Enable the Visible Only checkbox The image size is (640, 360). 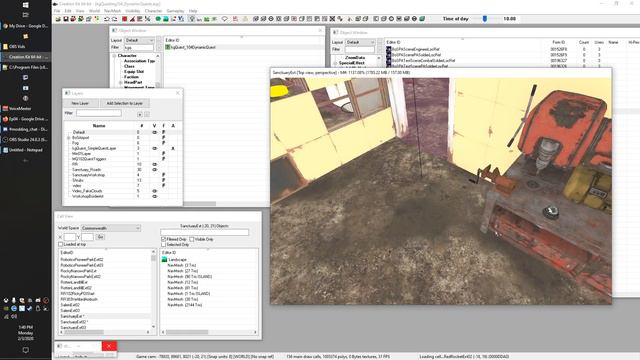pos(192,239)
